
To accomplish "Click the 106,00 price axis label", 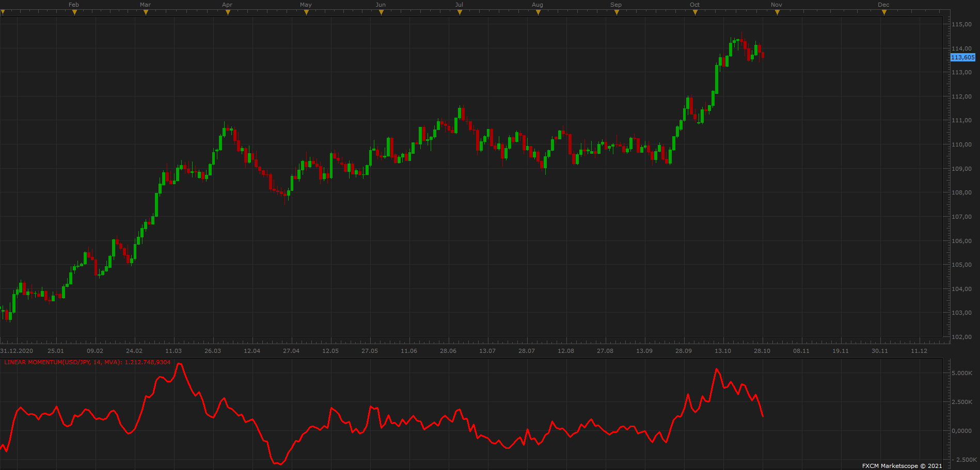I will [x=961, y=241].
